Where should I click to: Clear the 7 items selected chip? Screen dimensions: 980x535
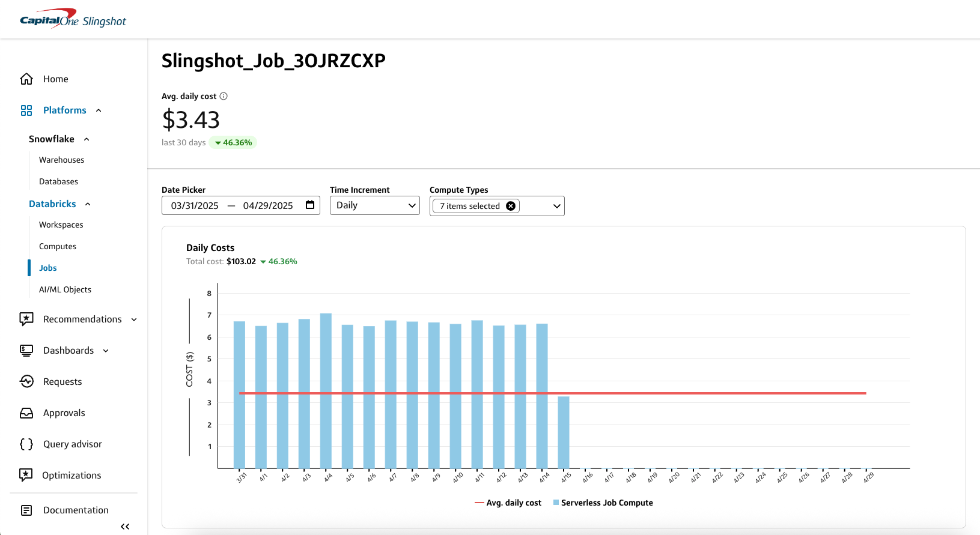(511, 206)
